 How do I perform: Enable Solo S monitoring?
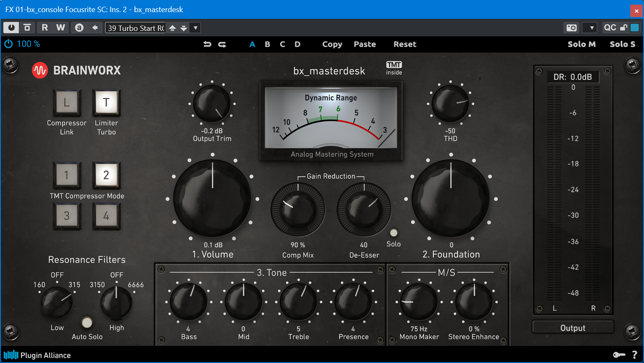pyautogui.click(x=622, y=44)
